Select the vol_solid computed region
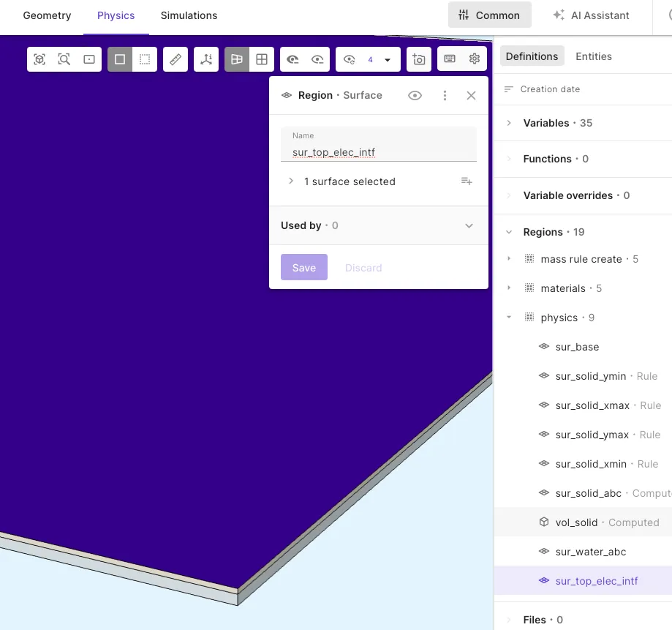672x630 pixels. [x=583, y=522]
